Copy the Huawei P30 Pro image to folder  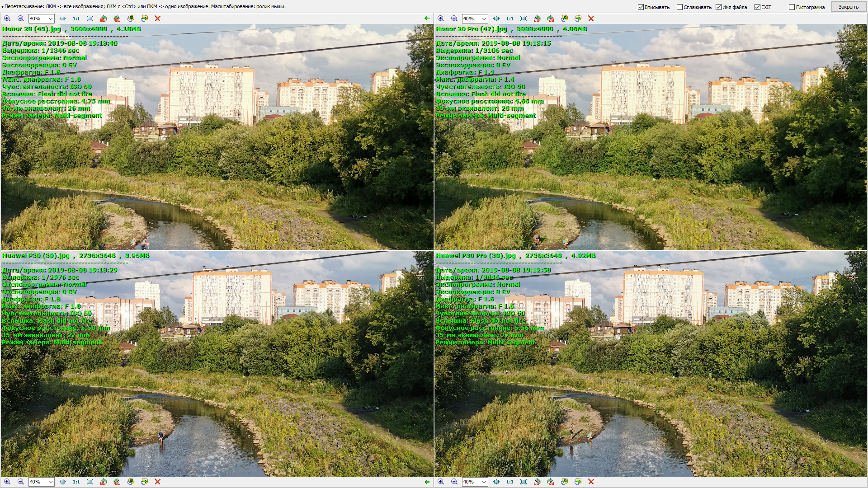[x=564, y=482]
